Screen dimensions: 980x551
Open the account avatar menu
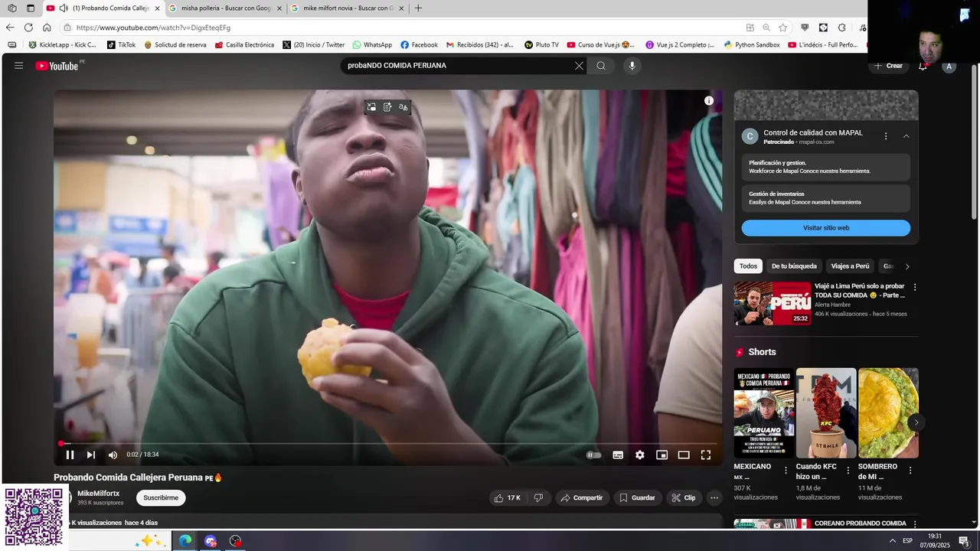[x=949, y=67]
